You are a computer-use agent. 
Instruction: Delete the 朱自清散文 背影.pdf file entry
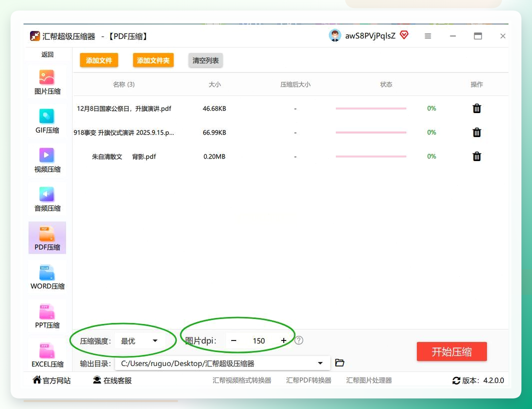point(476,156)
